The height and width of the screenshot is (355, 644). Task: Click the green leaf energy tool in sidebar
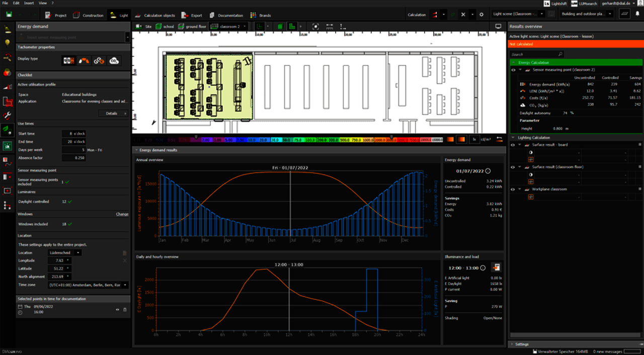pos(8,130)
